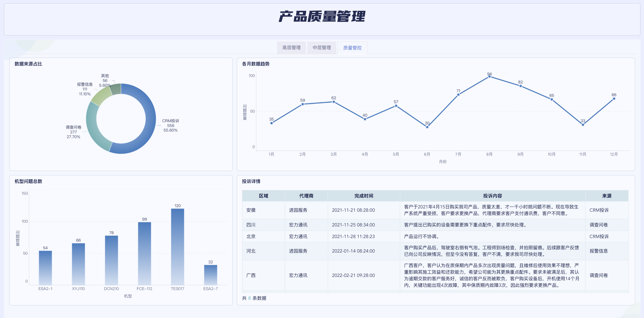Sort by the 完成时间 column header
644x318 pixels.
click(364, 196)
